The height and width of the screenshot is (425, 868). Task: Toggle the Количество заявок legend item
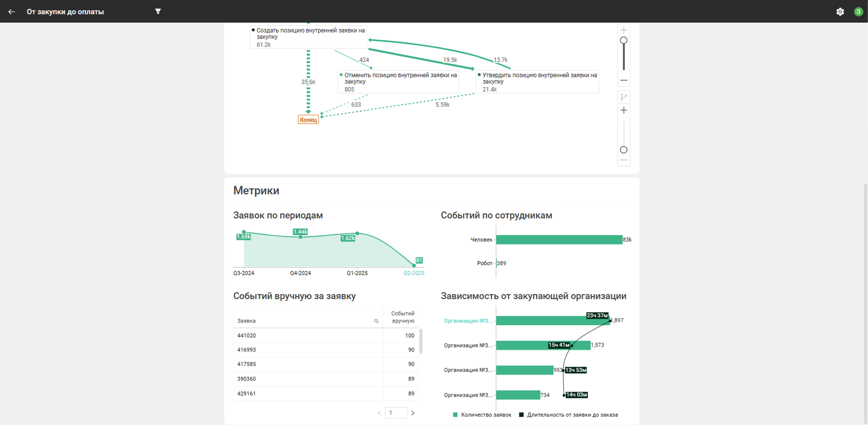click(x=482, y=415)
